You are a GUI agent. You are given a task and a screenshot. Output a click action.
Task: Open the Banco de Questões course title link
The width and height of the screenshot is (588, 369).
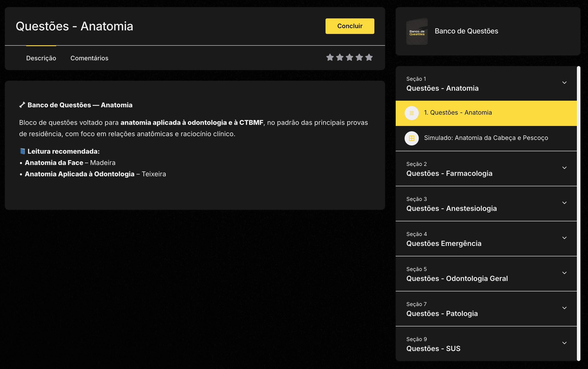click(467, 31)
